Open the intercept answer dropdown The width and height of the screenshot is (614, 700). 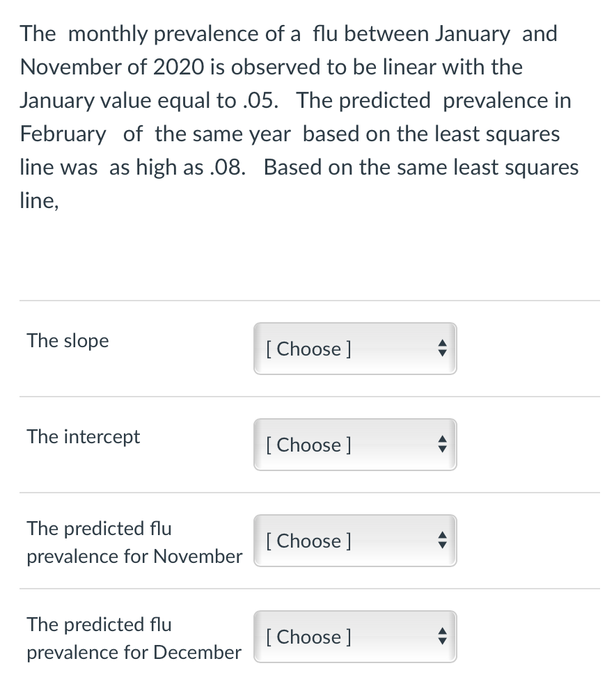tap(355, 445)
